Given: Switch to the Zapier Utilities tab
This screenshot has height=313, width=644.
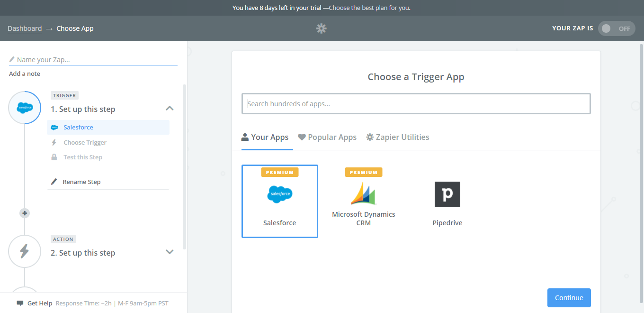Looking at the screenshot, I should [398, 137].
